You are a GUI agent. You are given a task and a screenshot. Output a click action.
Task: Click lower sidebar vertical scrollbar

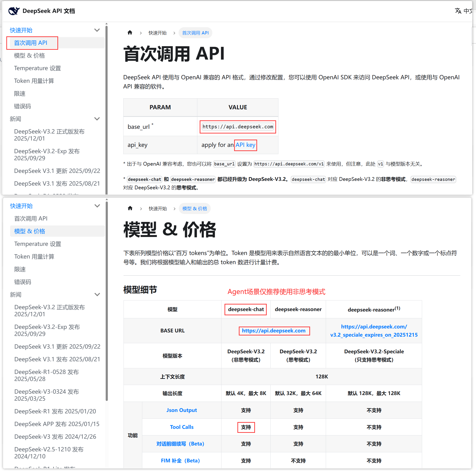point(107,301)
